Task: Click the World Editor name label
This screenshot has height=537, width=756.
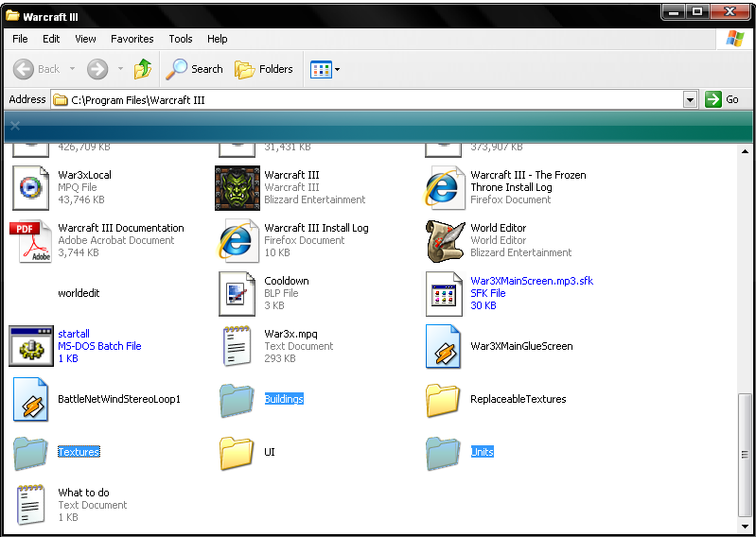Action: (499, 228)
